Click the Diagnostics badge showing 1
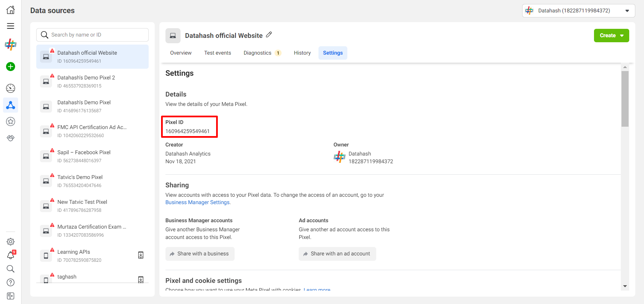The width and height of the screenshot is (644, 304). tap(278, 53)
